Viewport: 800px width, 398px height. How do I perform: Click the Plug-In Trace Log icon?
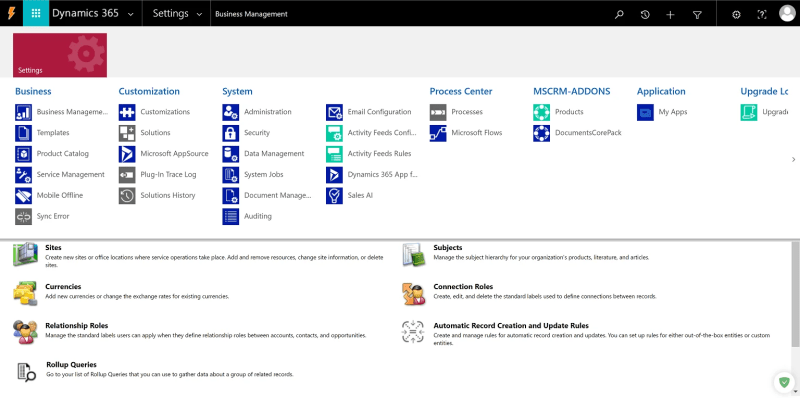coord(127,175)
